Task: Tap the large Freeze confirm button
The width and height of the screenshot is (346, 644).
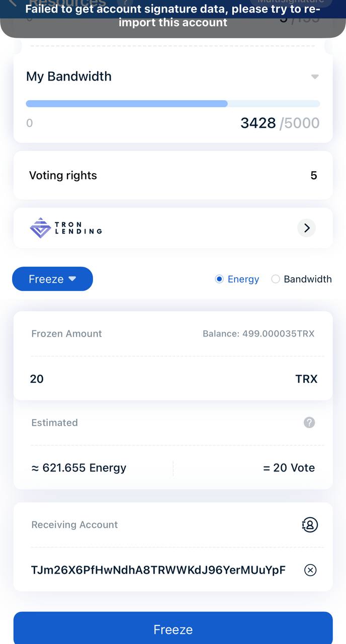Action: [x=173, y=629]
